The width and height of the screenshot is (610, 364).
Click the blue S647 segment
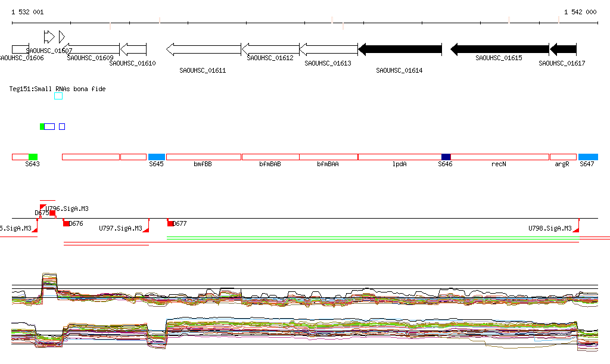(588, 157)
